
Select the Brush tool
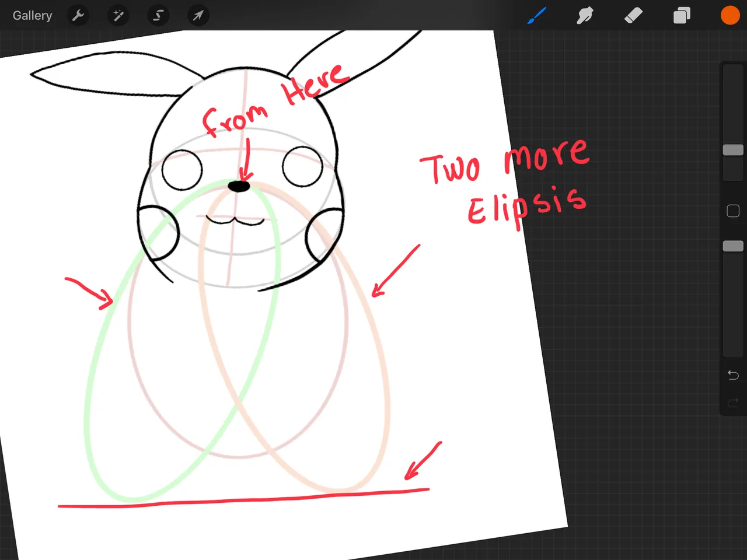537,16
